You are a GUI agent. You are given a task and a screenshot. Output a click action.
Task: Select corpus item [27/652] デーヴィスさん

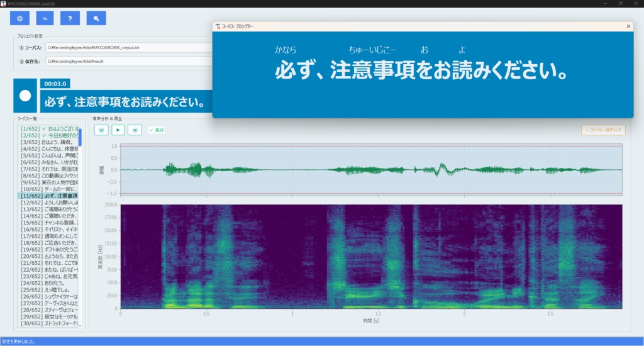(48, 303)
